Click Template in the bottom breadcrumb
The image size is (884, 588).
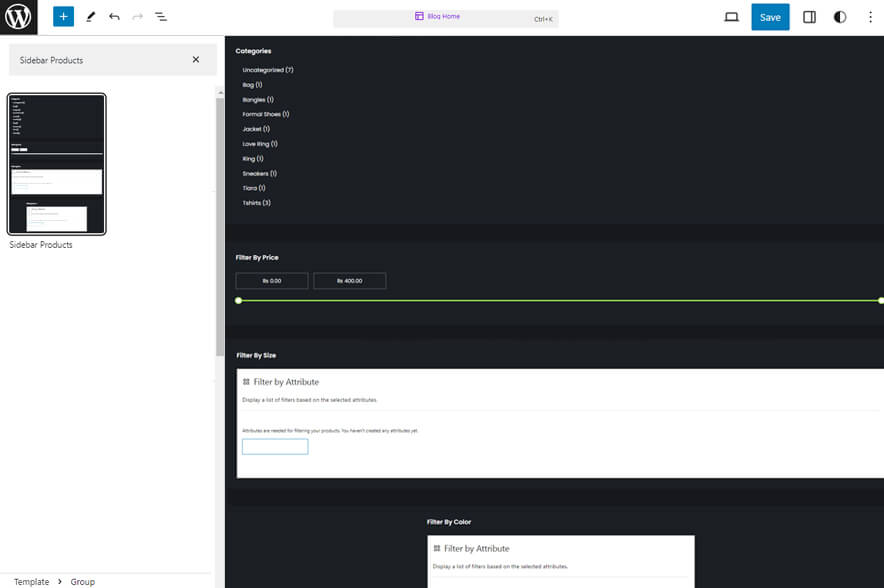pyautogui.click(x=30, y=581)
